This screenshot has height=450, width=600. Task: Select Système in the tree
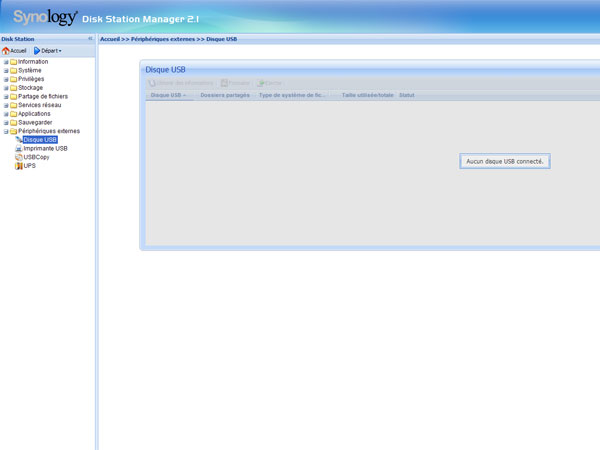29,70
